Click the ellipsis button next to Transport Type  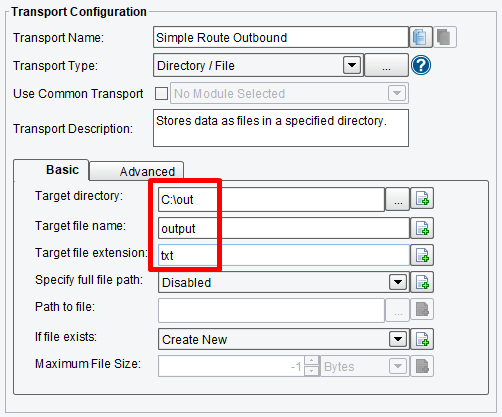[386, 65]
